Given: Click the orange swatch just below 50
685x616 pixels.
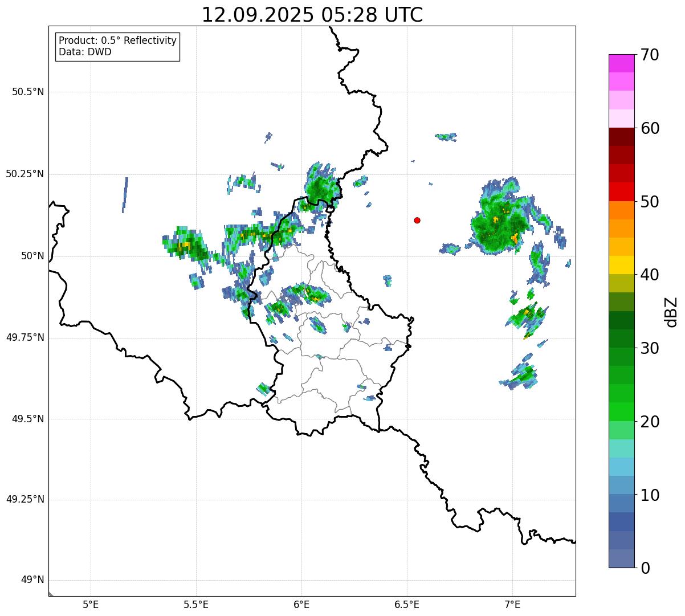Looking at the screenshot, I should [621, 210].
